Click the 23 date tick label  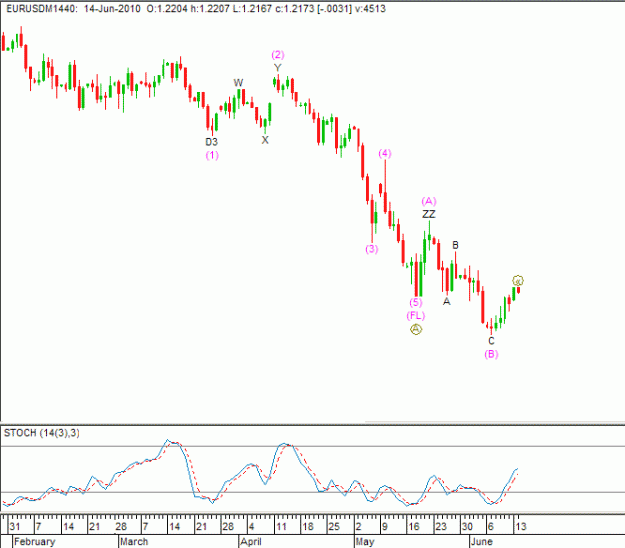(440, 526)
